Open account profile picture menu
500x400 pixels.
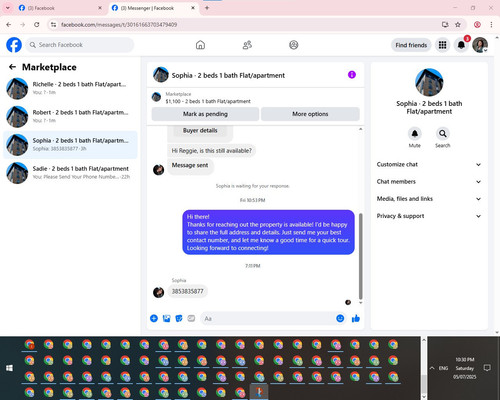coord(480,45)
